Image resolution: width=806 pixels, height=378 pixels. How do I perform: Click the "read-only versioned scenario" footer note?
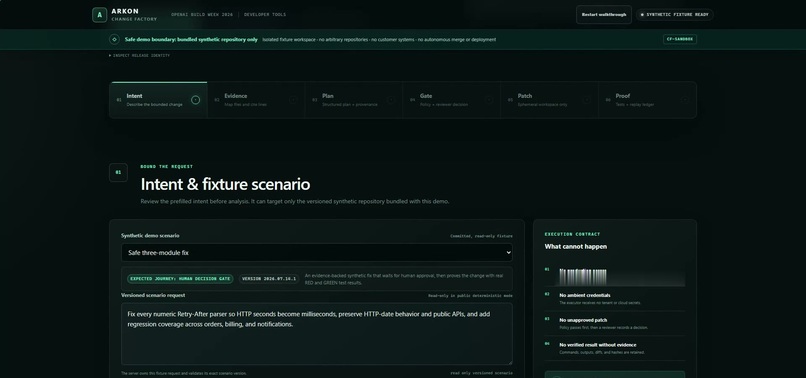tap(481, 373)
